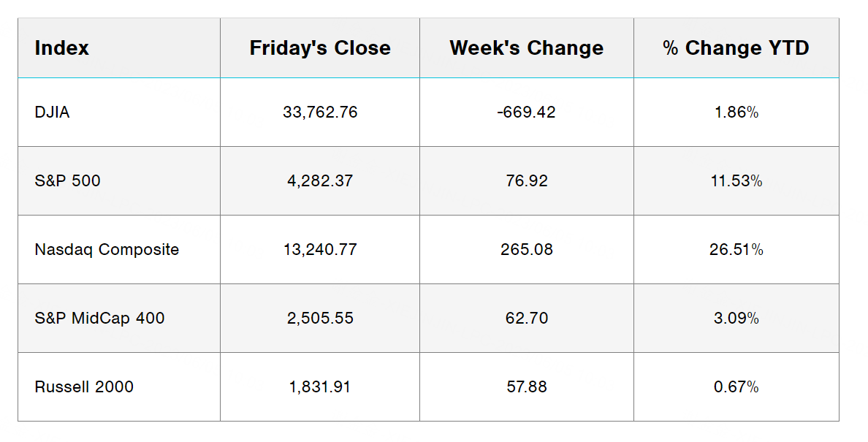Click the 76.92 week's change value
The image size is (868, 442).
pyautogui.click(x=527, y=181)
